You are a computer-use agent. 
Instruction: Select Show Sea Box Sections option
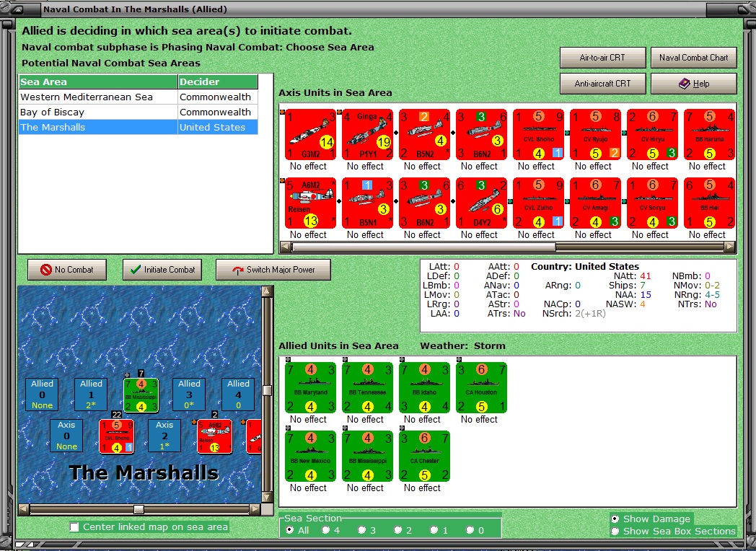point(615,532)
